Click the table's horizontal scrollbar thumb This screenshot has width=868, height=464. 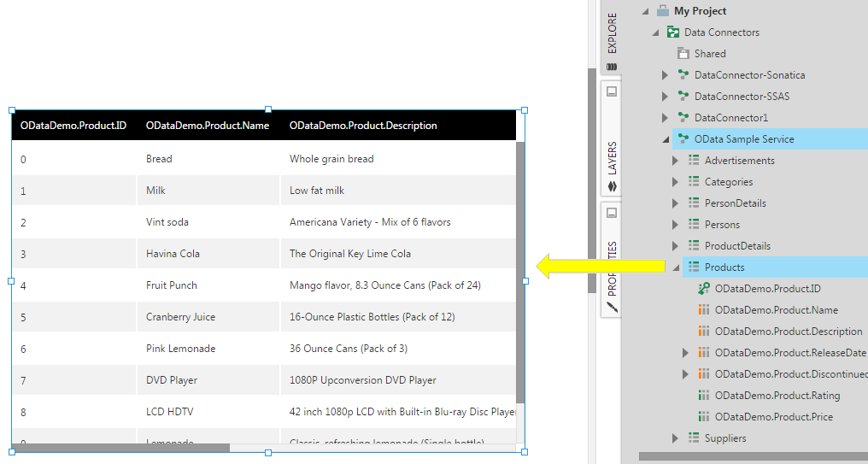[120, 447]
